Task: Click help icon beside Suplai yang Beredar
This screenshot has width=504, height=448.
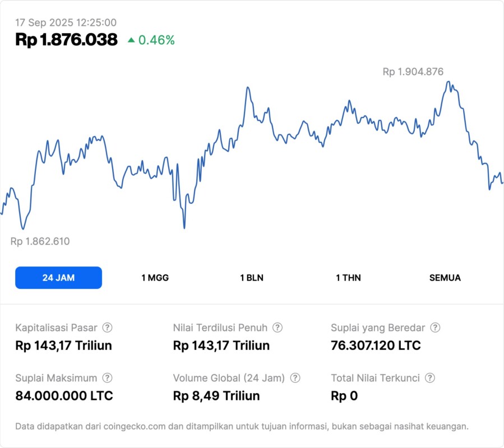Action: coord(435,328)
